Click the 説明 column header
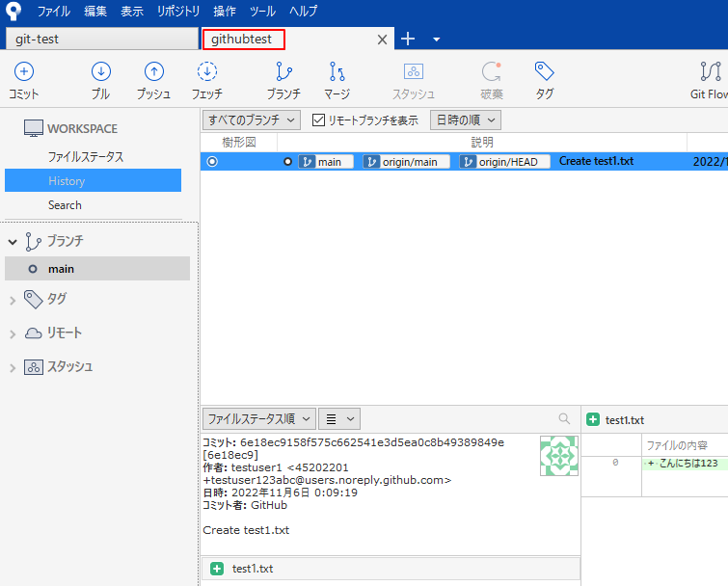 482,143
